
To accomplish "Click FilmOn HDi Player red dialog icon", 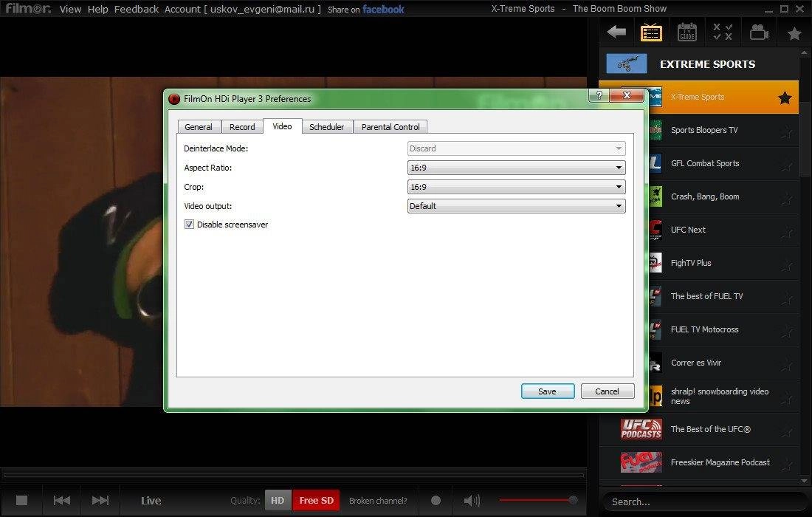I will [x=174, y=99].
